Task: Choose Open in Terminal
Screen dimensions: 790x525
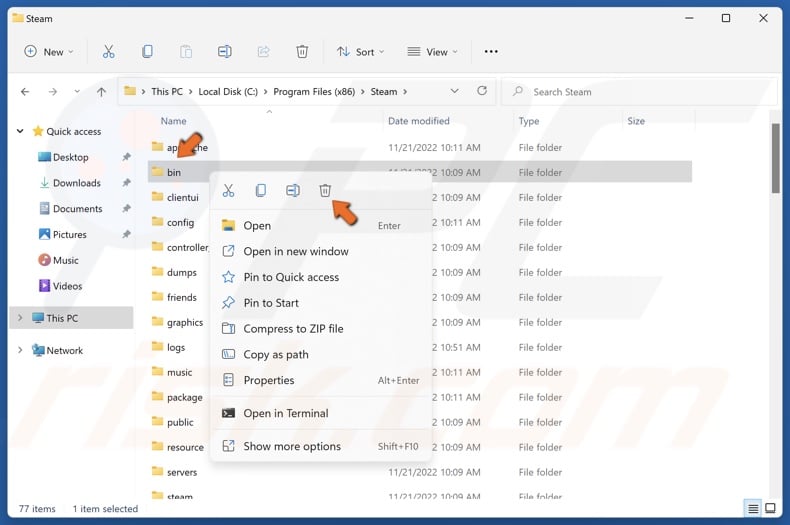Action: (321, 413)
